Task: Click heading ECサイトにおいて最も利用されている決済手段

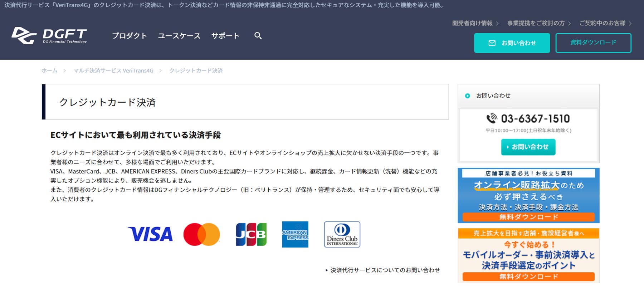Action: (x=136, y=135)
